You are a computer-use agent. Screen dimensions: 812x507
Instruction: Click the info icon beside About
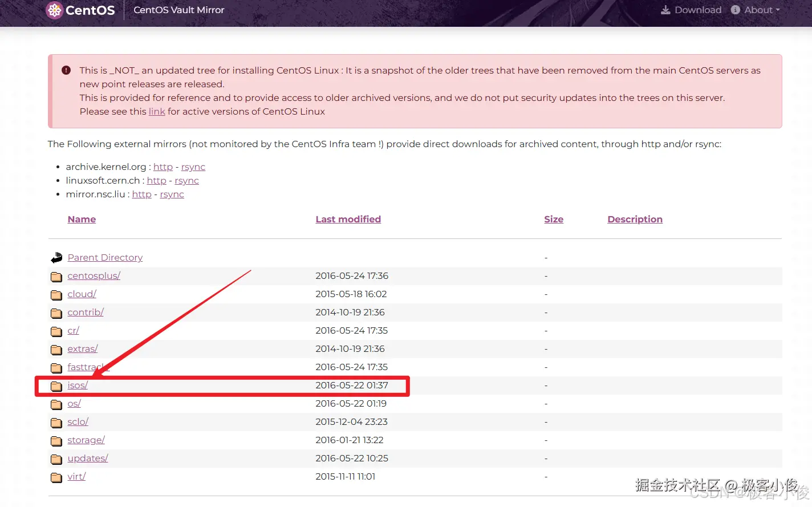click(x=736, y=10)
